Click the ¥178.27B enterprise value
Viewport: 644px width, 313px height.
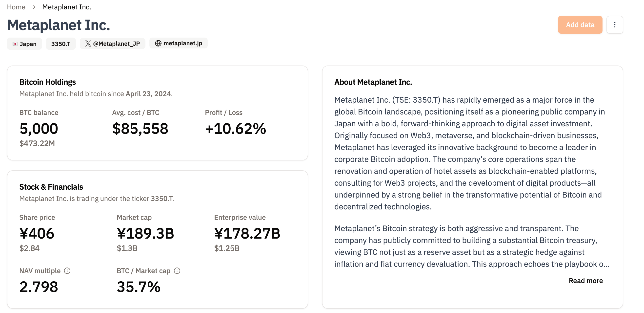click(x=247, y=233)
